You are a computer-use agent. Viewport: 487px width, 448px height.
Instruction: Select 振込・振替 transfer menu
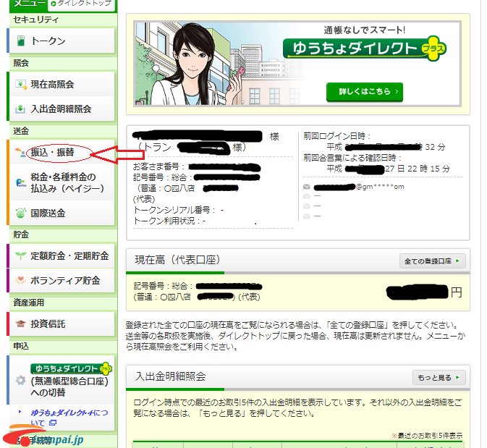62,152
